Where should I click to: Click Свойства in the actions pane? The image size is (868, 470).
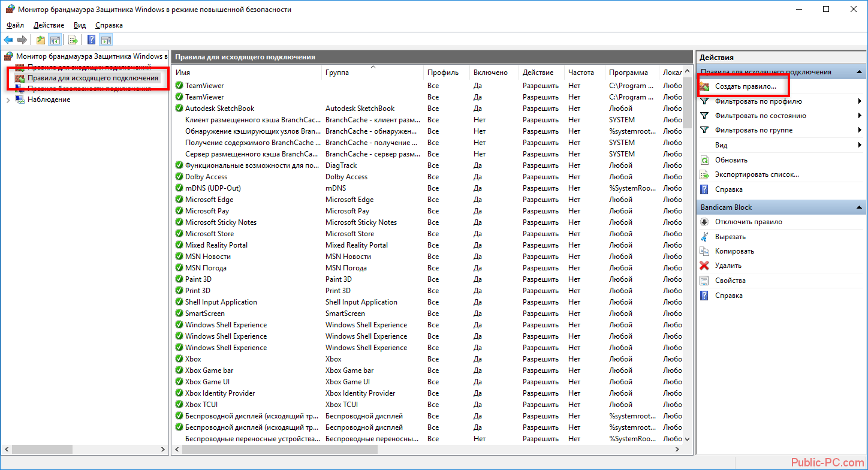click(x=730, y=281)
